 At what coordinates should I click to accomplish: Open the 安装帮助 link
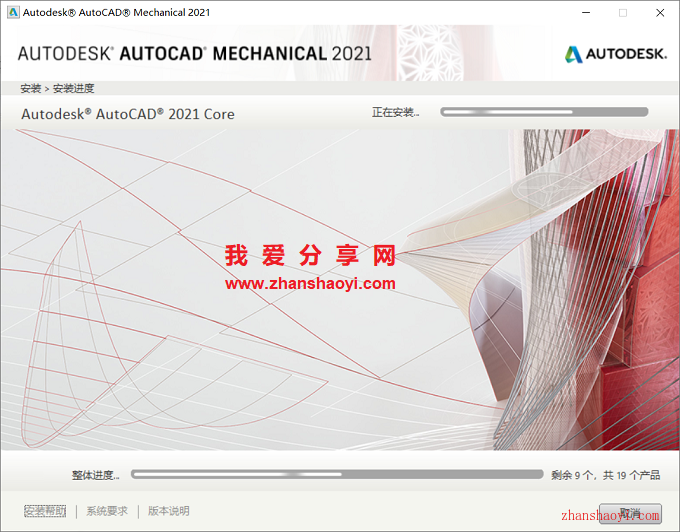(x=45, y=511)
